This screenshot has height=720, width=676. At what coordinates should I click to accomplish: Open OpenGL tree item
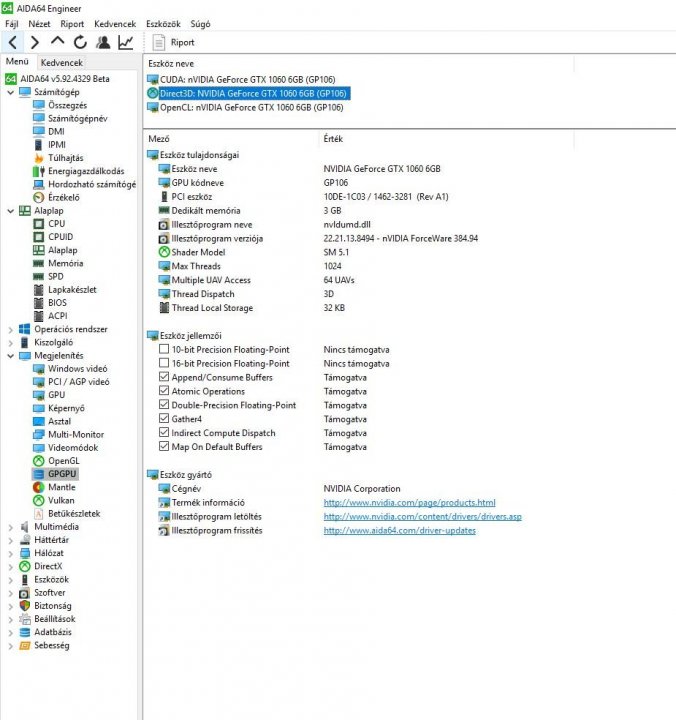(x=64, y=461)
